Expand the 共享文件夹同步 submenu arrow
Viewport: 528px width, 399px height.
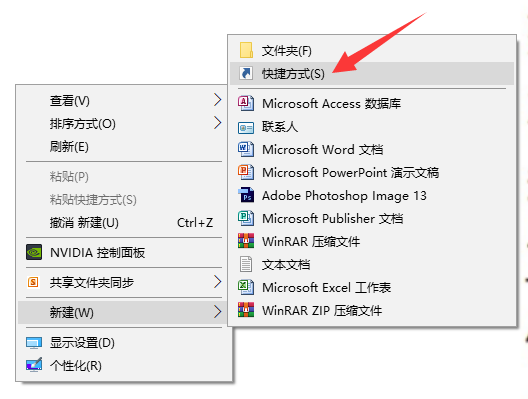218,282
